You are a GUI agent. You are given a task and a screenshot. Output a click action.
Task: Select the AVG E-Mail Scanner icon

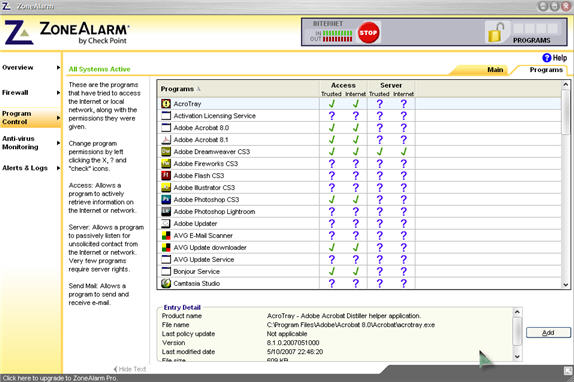pyautogui.click(x=166, y=236)
